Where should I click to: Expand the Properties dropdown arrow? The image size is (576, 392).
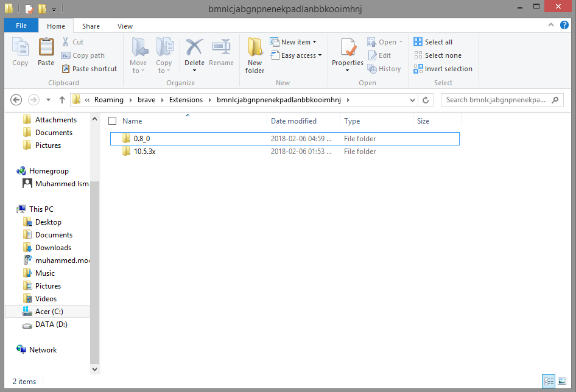(347, 71)
